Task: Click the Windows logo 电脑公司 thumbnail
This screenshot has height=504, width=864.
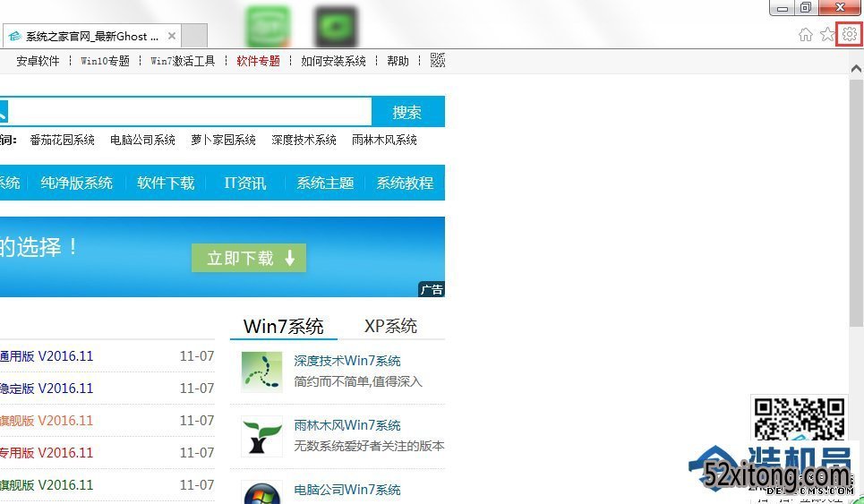Action: click(x=261, y=492)
